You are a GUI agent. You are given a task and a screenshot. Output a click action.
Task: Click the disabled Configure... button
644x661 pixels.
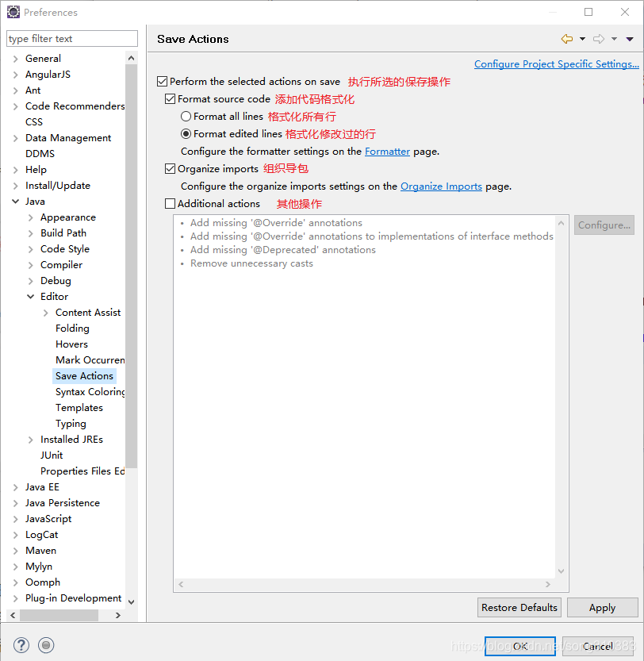[x=604, y=225]
